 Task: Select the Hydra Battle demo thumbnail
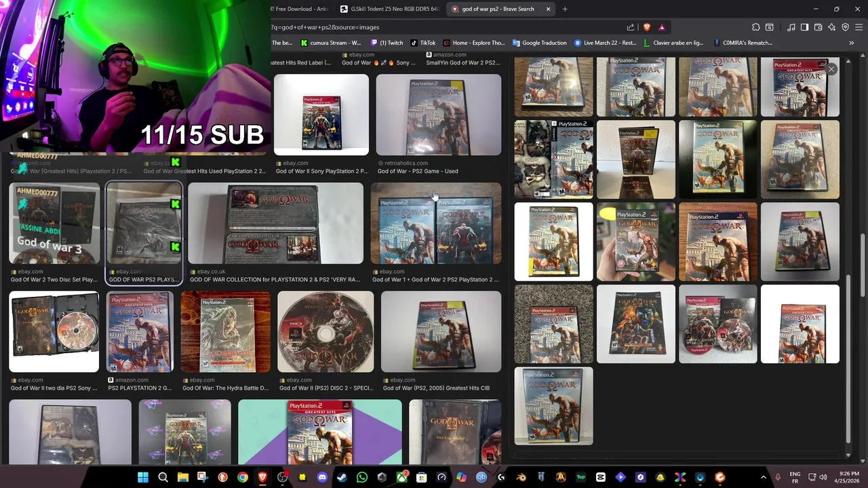point(225,331)
